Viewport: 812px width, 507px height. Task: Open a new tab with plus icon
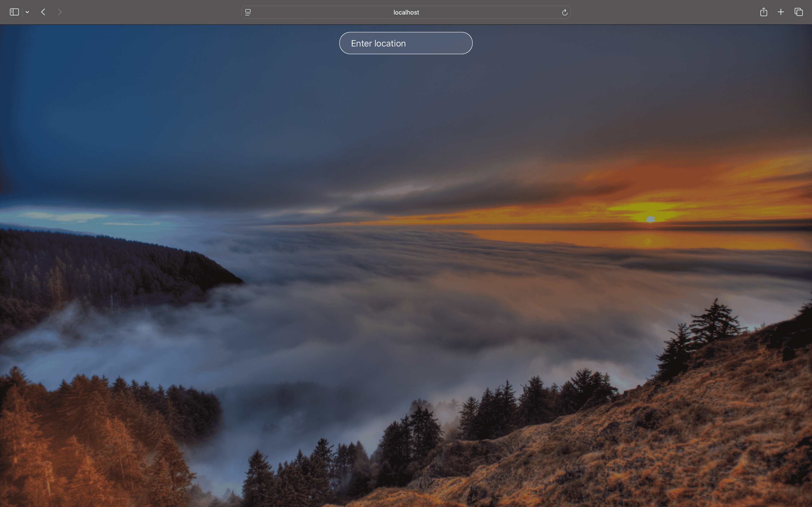point(780,12)
